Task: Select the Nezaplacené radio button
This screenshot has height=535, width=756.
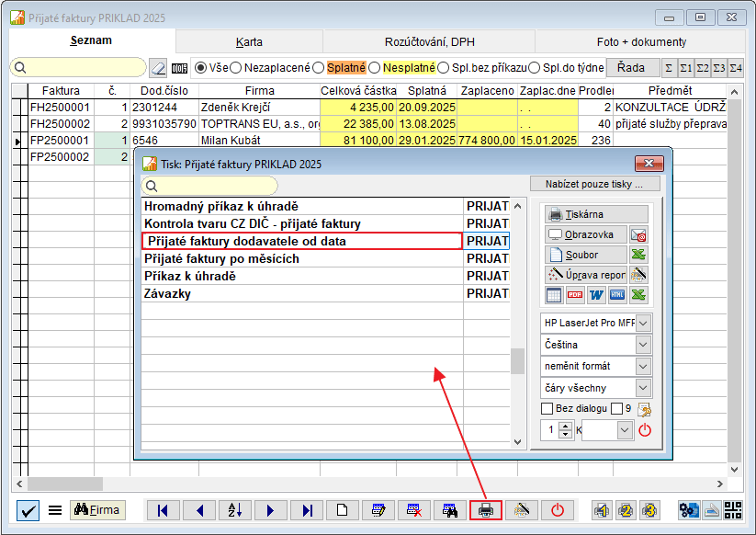Action: click(x=236, y=67)
